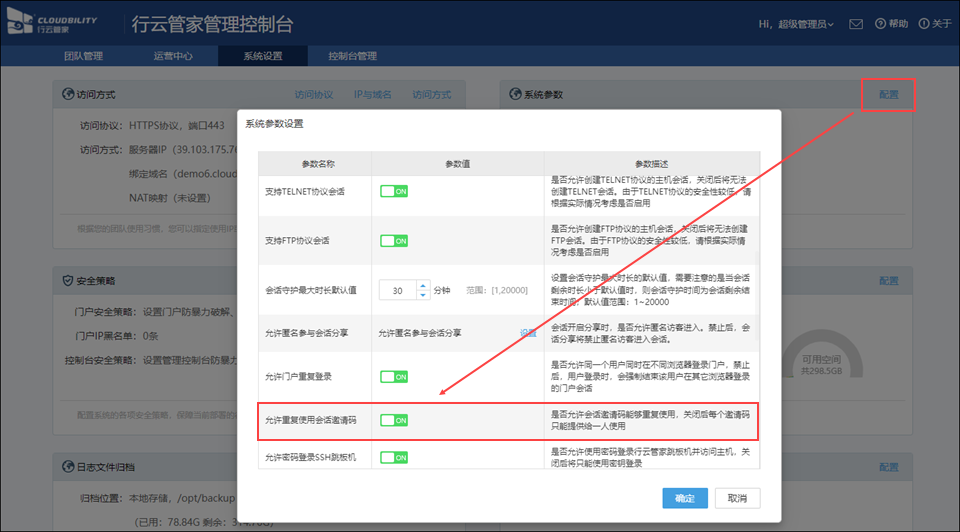Click the 取消 cancel button
The height and width of the screenshot is (532, 960).
(737, 498)
